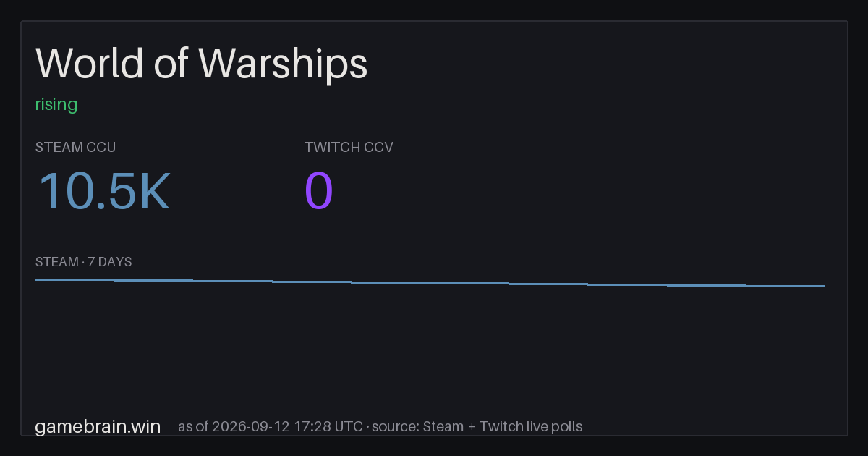Click the empty chart area beneath the sparkline
The image size is (868, 456).
click(430, 347)
